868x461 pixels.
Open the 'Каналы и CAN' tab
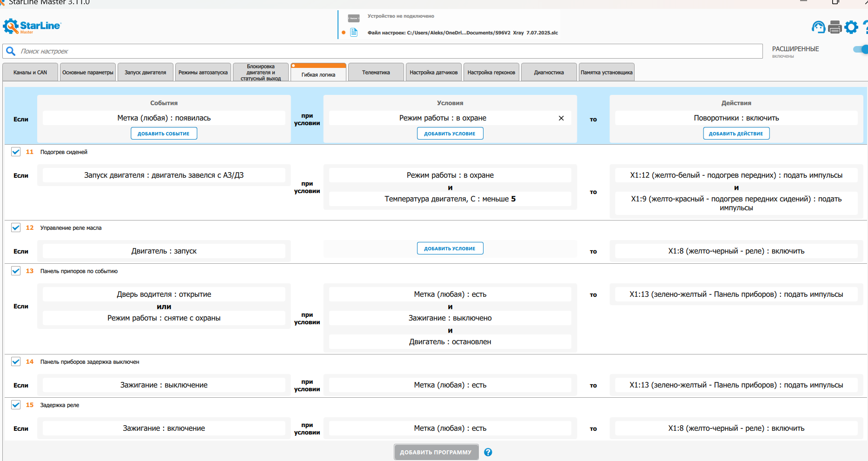pyautogui.click(x=30, y=73)
